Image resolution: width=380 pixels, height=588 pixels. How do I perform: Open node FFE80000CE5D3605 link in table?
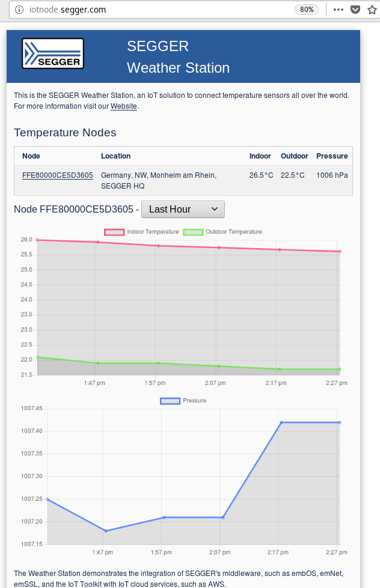coord(58,175)
